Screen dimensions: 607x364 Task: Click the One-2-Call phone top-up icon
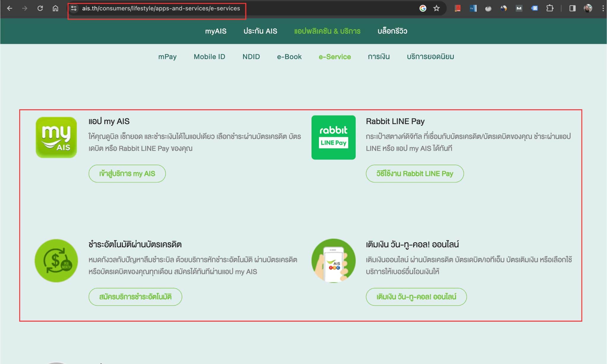[333, 261]
